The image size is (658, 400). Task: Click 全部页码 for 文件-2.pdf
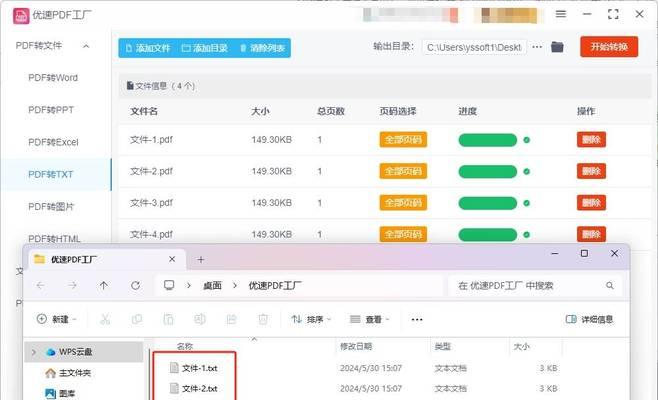403,171
